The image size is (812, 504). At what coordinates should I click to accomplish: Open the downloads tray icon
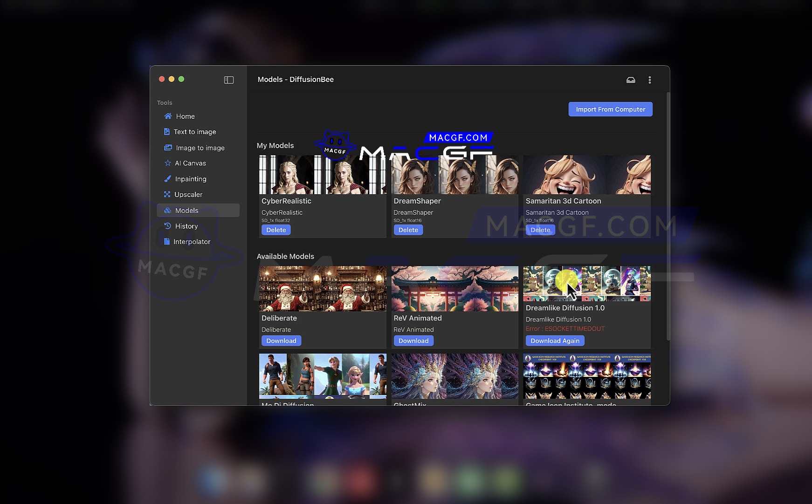click(x=630, y=80)
